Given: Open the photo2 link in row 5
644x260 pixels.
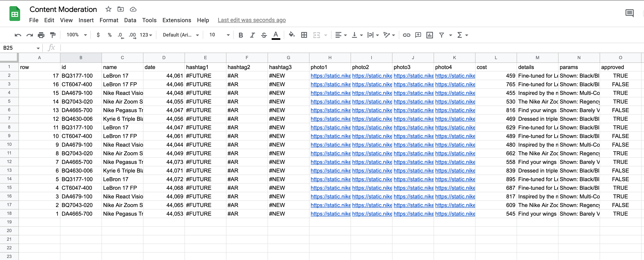Looking at the screenshot, I should tap(372, 102).
